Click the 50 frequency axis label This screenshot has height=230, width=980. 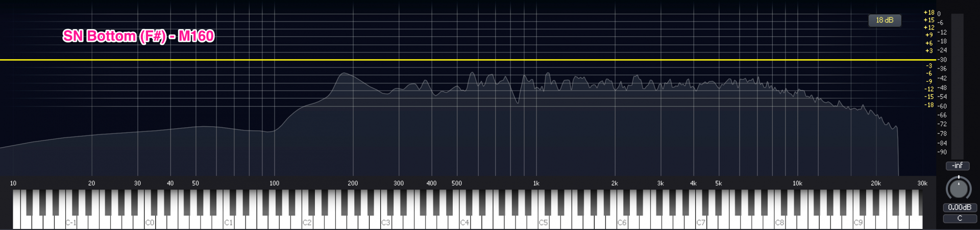tap(195, 183)
